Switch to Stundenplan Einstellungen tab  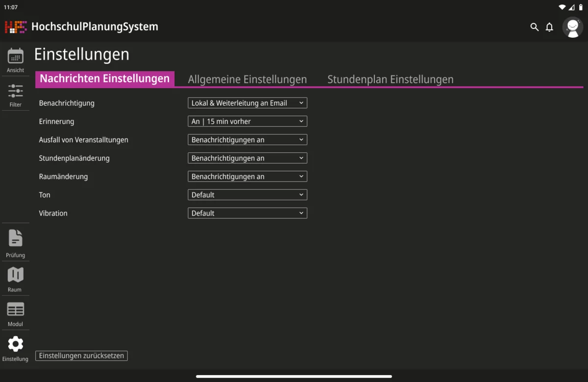[390, 79]
